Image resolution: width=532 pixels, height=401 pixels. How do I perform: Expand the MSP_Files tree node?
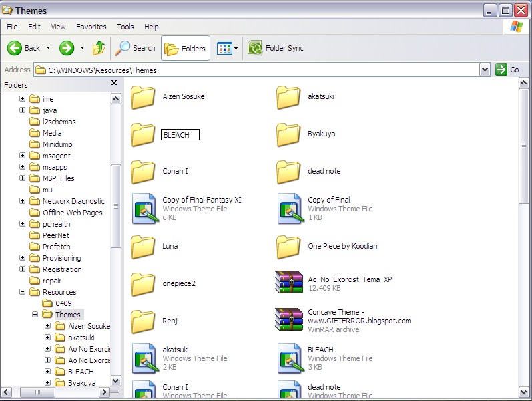(x=22, y=178)
